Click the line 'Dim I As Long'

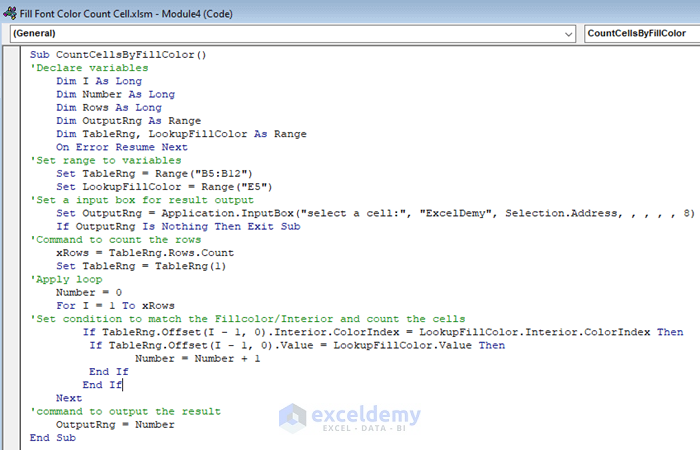pyautogui.click(x=99, y=81)
